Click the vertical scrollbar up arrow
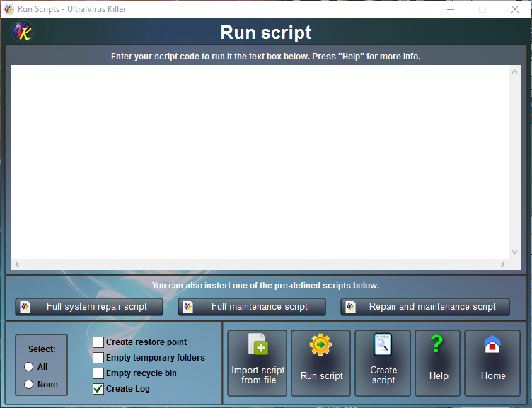This screenshot has height=408, width=532. pyautogui.click(x=515, y=71)
